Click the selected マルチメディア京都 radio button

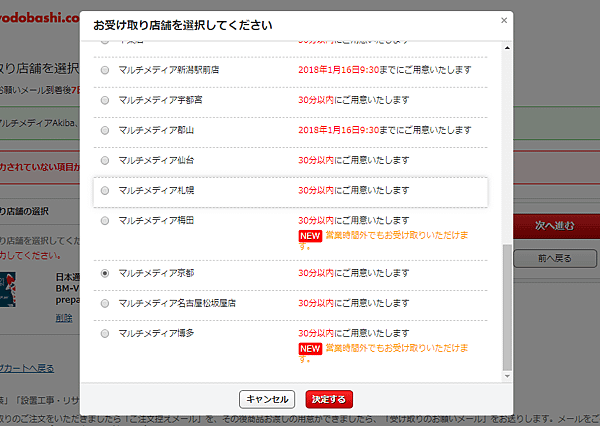tap(105, 273)
